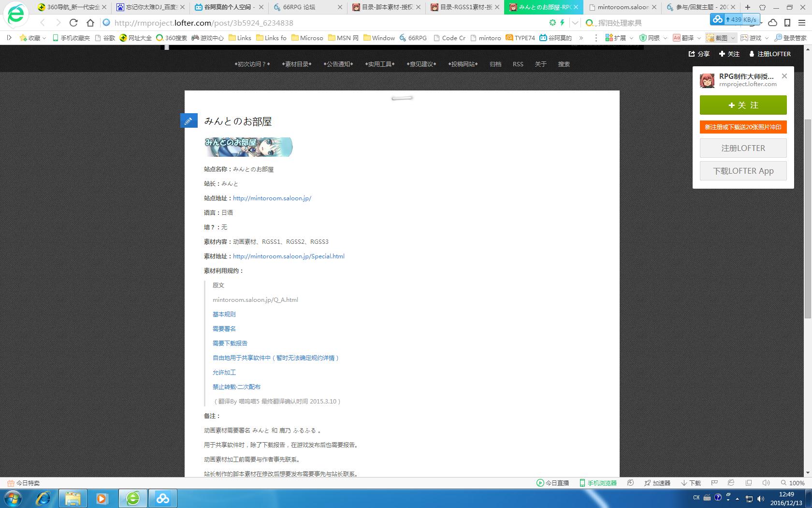Viewport: 812px width, 508px height.
Task: Open the 手机收藏夹 bookmark
Action: click(71, 38)
